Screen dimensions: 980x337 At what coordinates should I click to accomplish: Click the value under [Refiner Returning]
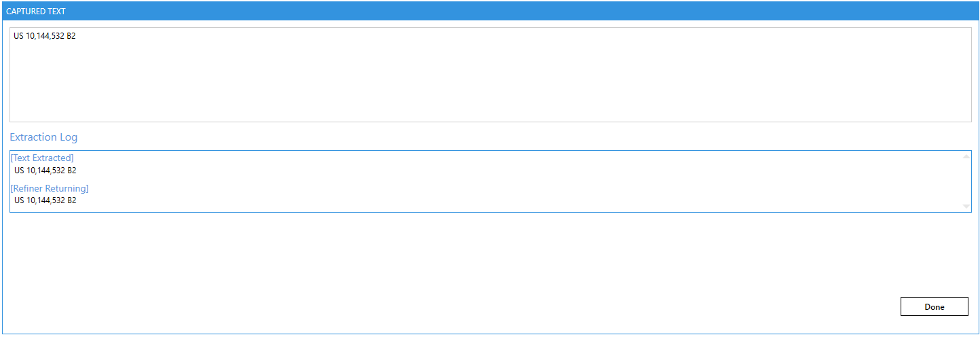[45, 200]
